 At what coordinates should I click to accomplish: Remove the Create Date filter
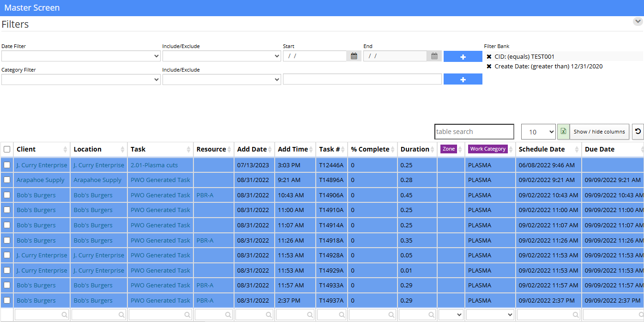(x=489, y=67)
